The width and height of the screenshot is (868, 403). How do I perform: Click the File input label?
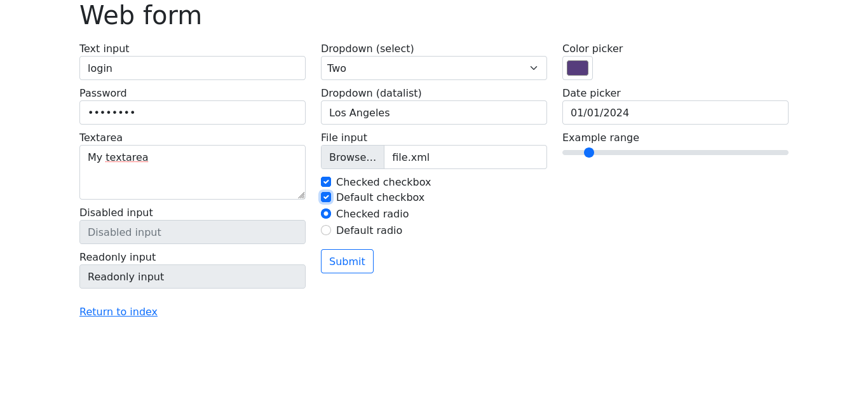coord(344,137)
